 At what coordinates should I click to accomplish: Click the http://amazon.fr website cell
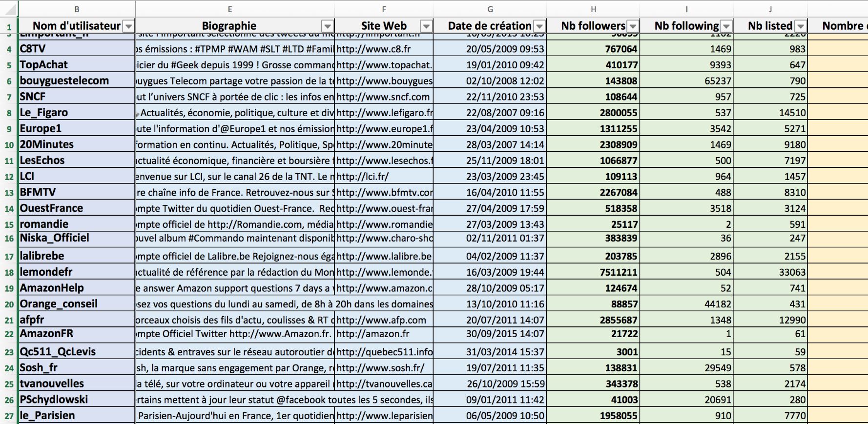pos(384,335)
